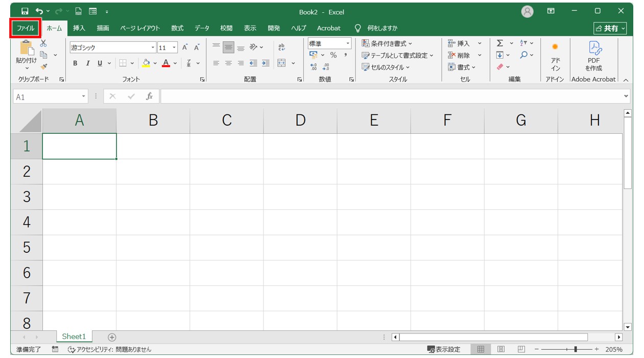
Task: Open テーブルとして書式設定 dropdown
Action: pyautogui.click(x=397, y=55)
